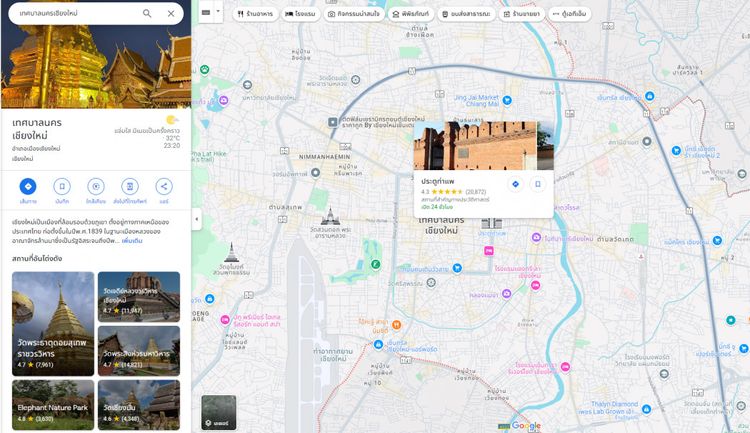
Task: Click the Chiang Mai airport label ท่าอากาศยานเชียงใหม่
Action: (x=333, y=355)
